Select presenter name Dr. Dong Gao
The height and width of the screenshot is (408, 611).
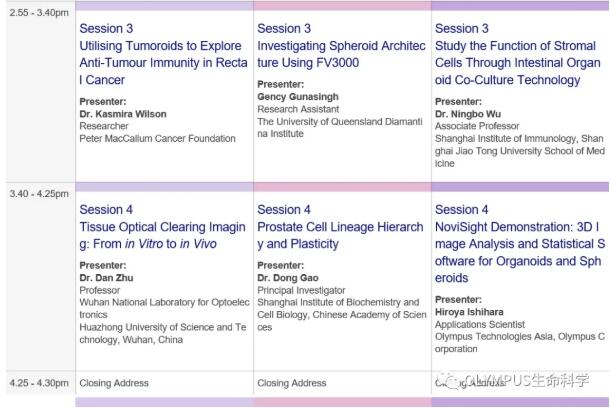pyautogui.click(x=288, y=278)
